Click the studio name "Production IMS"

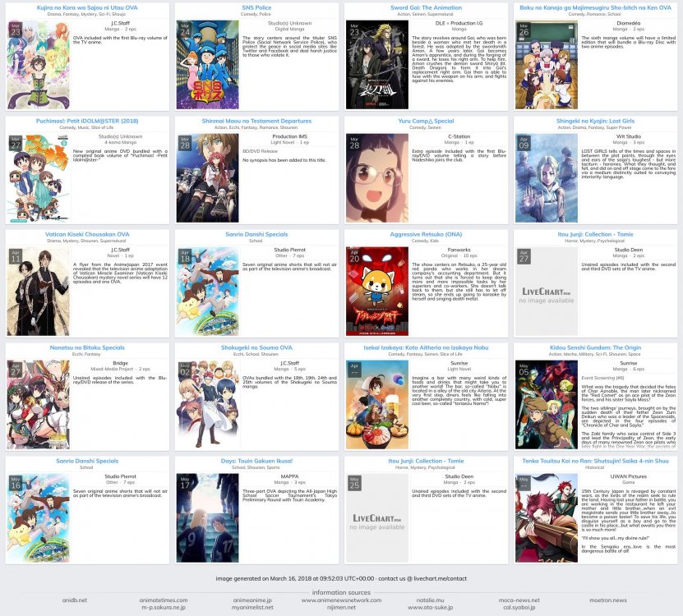tap(289, 136)
